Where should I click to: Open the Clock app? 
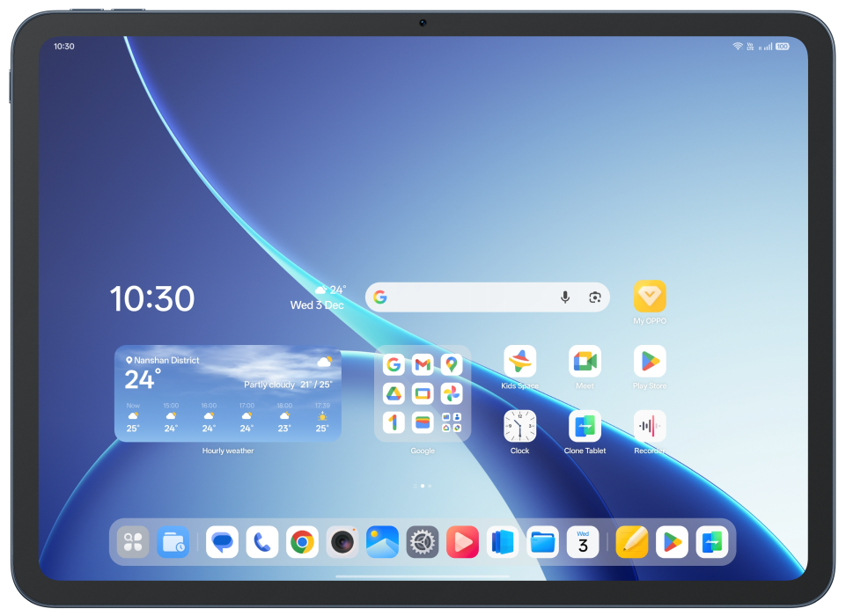[519, 426]
